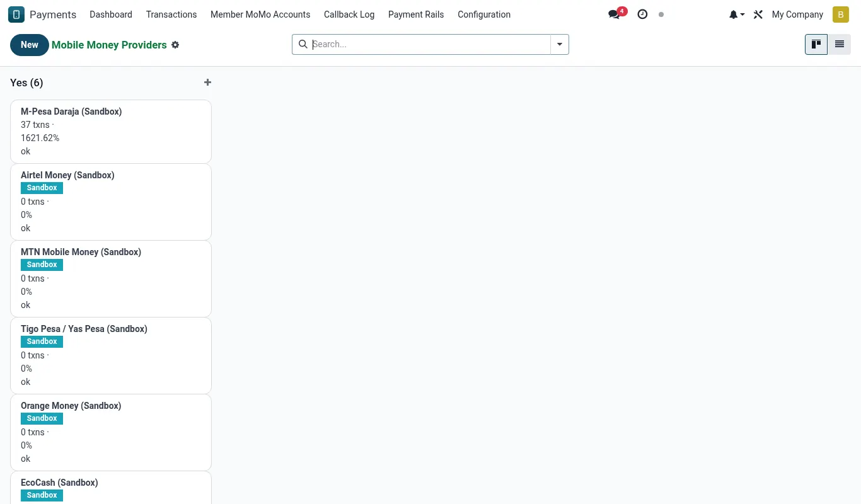Expand the search filter options dropdown
Image resolution: width=861 pixels, height=504 pixels.
point(560,44)
